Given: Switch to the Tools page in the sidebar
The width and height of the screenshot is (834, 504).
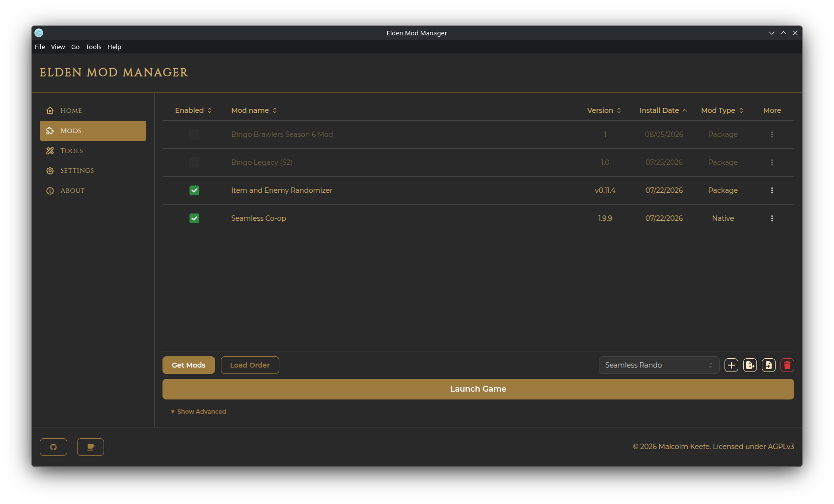Looking at the screenshot, I should 93,151.
